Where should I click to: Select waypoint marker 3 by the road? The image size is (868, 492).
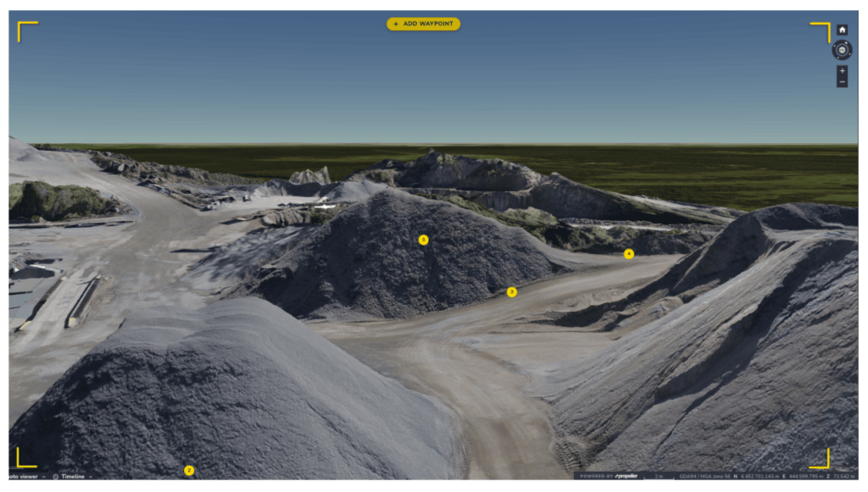(511, 291)
